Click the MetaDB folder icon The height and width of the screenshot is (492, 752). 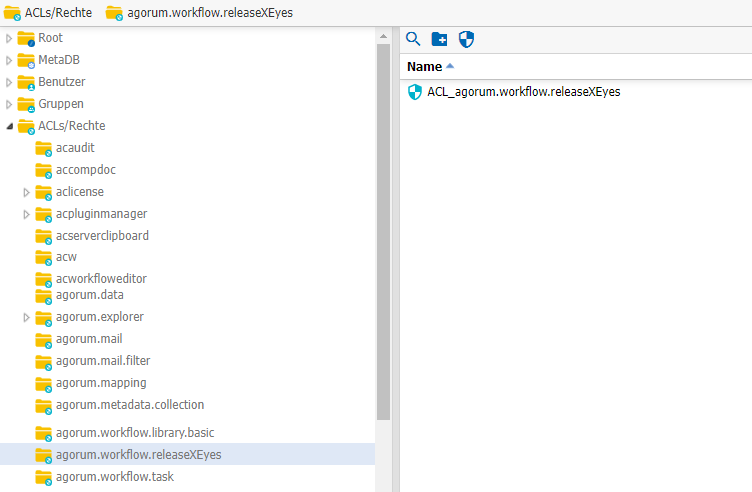point(26,60)
